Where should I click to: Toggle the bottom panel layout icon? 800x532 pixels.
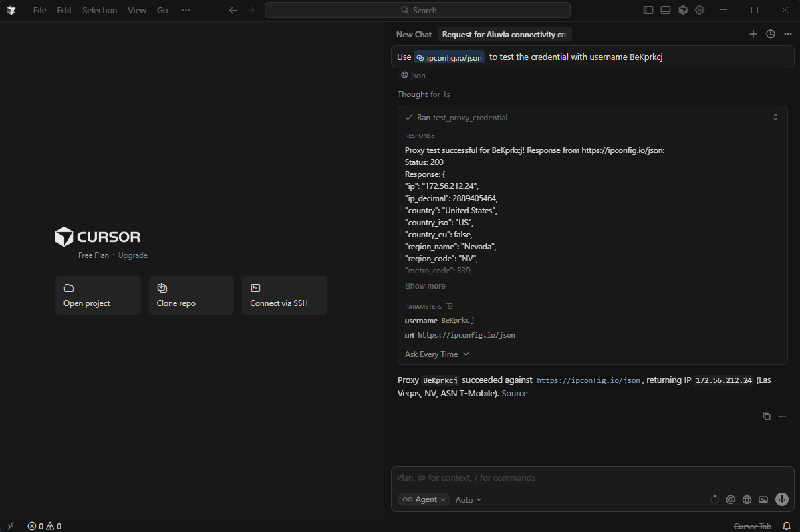(666, 10)
